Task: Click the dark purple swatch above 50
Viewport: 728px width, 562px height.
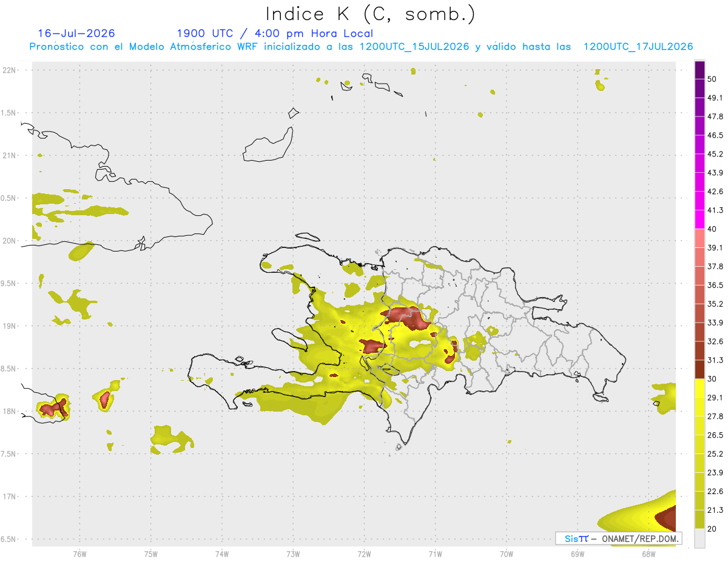Action: 700,70
